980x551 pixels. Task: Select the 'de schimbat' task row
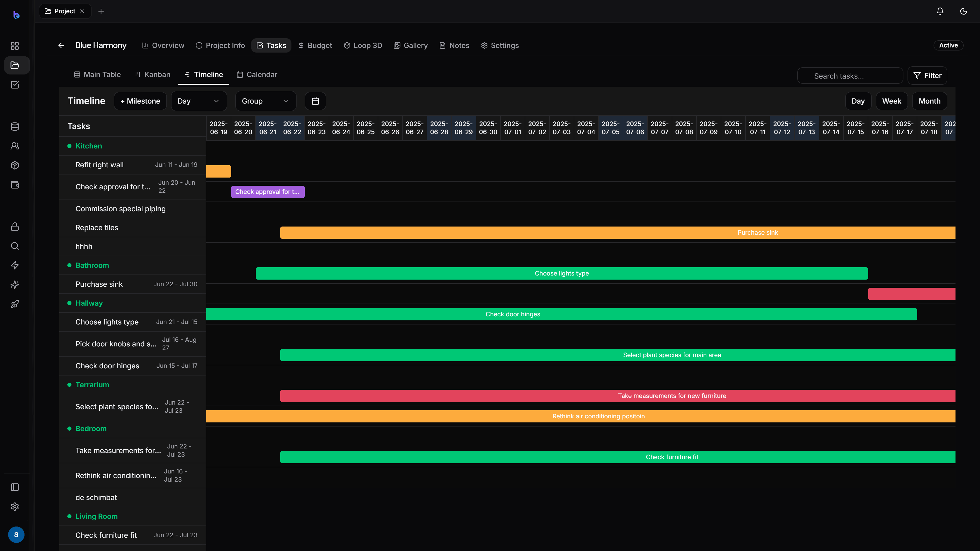coord(133,498)
